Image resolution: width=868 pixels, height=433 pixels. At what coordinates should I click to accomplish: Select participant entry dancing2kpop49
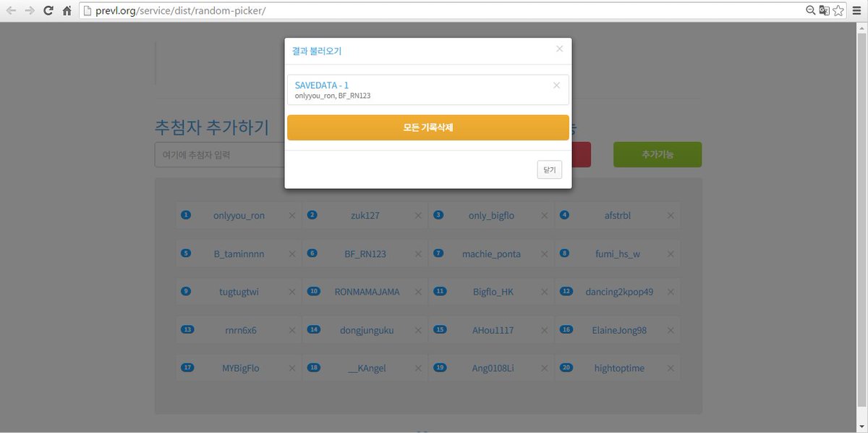(619, 292)
